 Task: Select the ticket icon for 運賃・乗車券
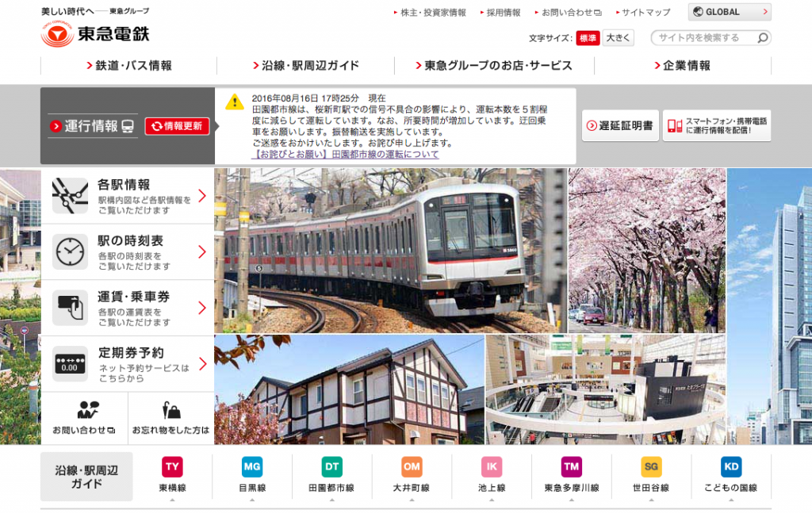70,308
